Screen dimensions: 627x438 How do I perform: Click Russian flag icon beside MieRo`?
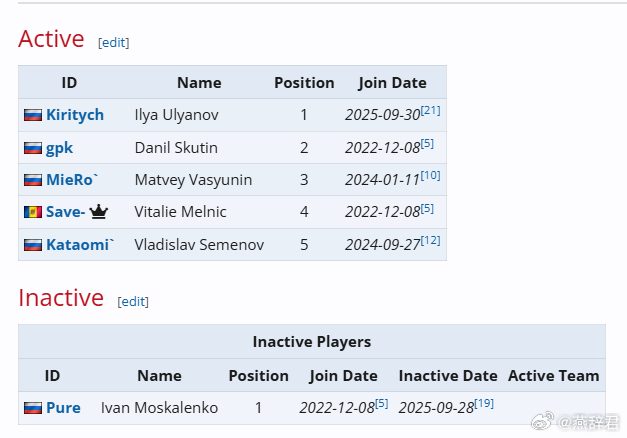pyautogui.click(x=32, y=180)
